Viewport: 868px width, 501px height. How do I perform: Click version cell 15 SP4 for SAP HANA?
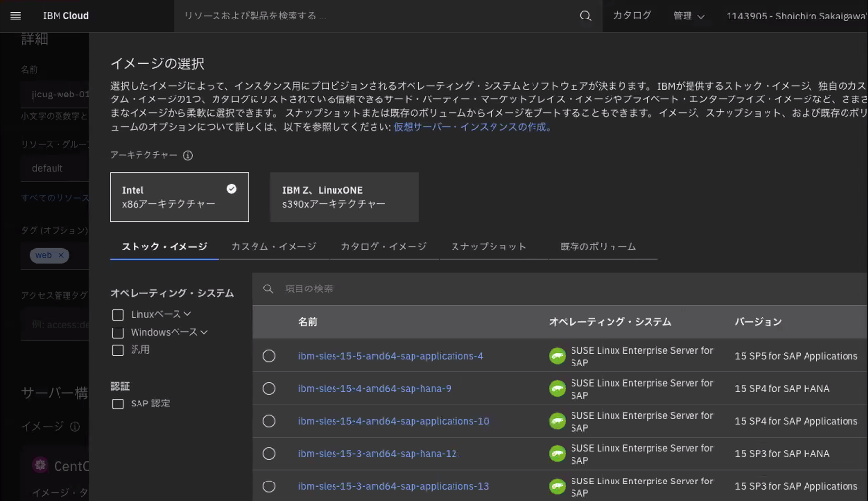click(782, 388)
